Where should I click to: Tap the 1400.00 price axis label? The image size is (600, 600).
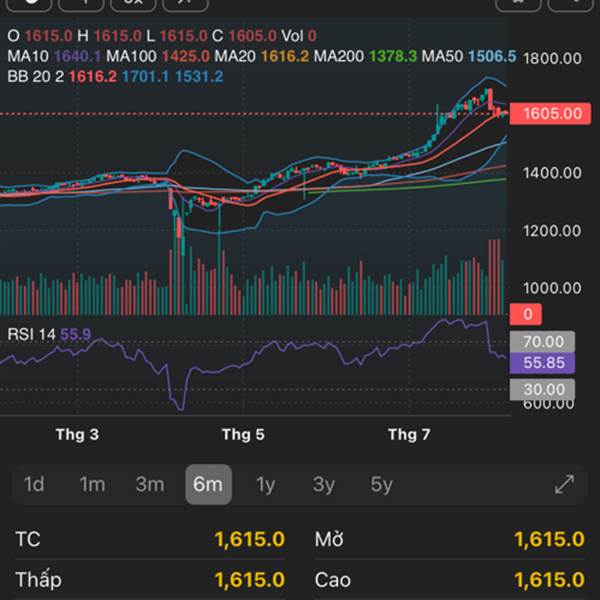pos(552,173)
